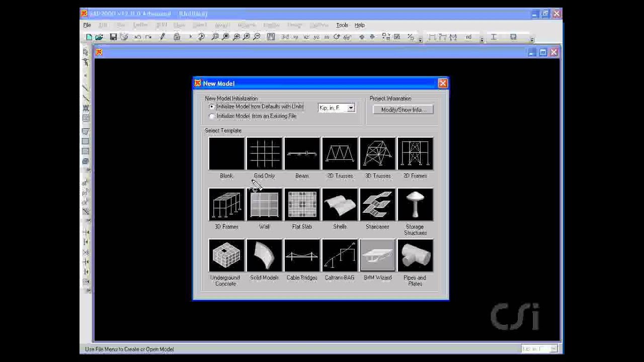Click the up arrow toolbar icon
The width and height of the screenshot is (644, 362).
(x=362, y=37)
